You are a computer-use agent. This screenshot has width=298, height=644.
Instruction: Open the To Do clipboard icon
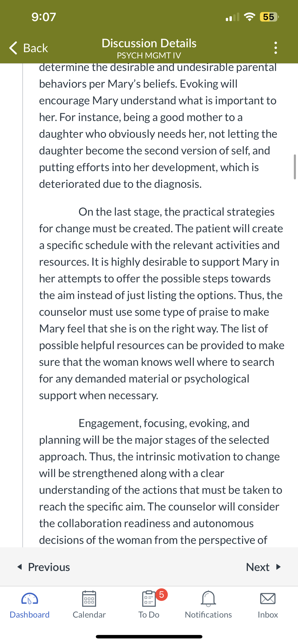(x=149, y=599)
